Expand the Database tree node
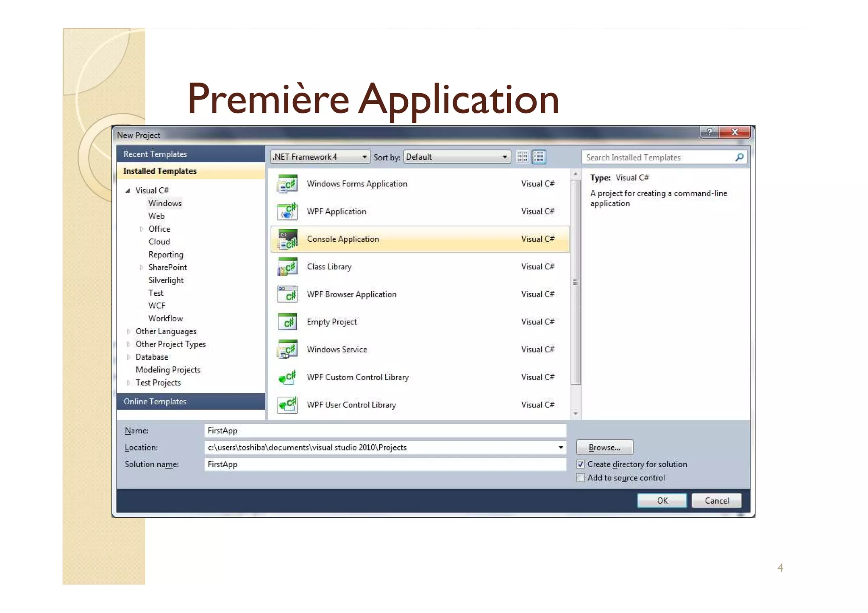 click(128, 357)
